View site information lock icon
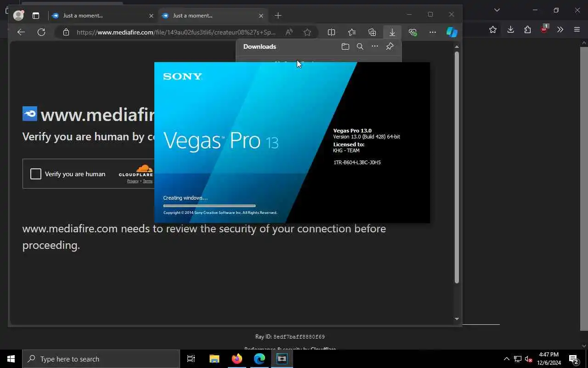Image resolution: width=588 pixels, height=368 pixels. click(x=66, y=32)
